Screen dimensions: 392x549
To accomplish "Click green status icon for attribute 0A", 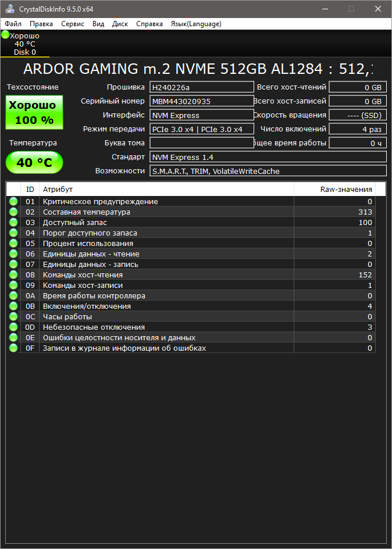I will [x=13, y=295].
